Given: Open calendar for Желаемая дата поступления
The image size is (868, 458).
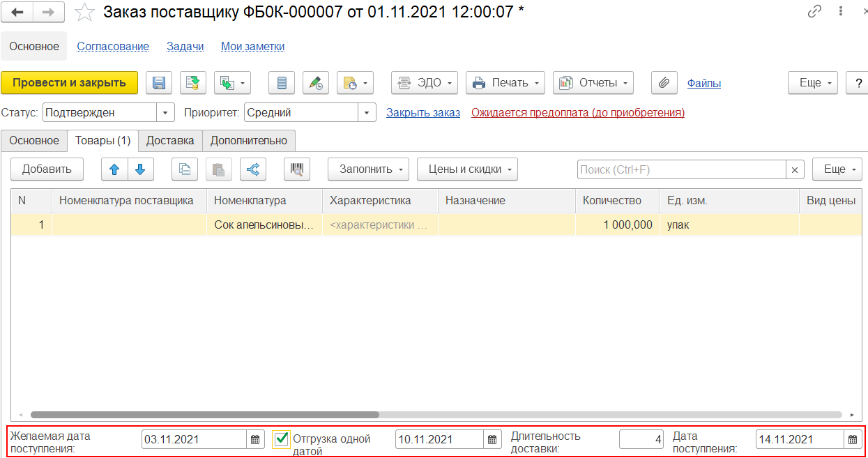Looking at the screenshot, I should 255,439.
